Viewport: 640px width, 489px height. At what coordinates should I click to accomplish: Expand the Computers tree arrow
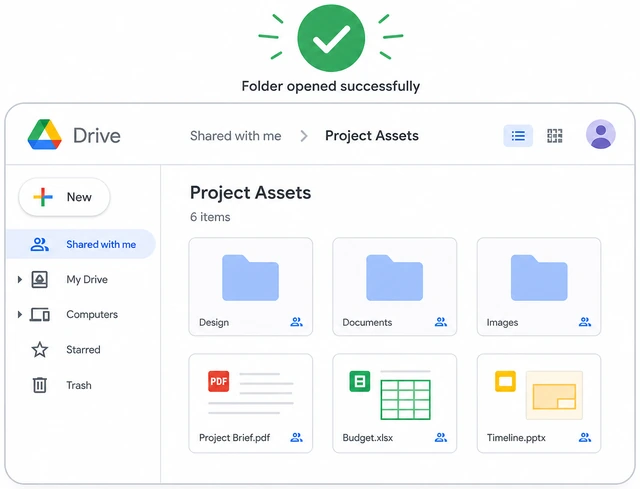coord(19,315)
